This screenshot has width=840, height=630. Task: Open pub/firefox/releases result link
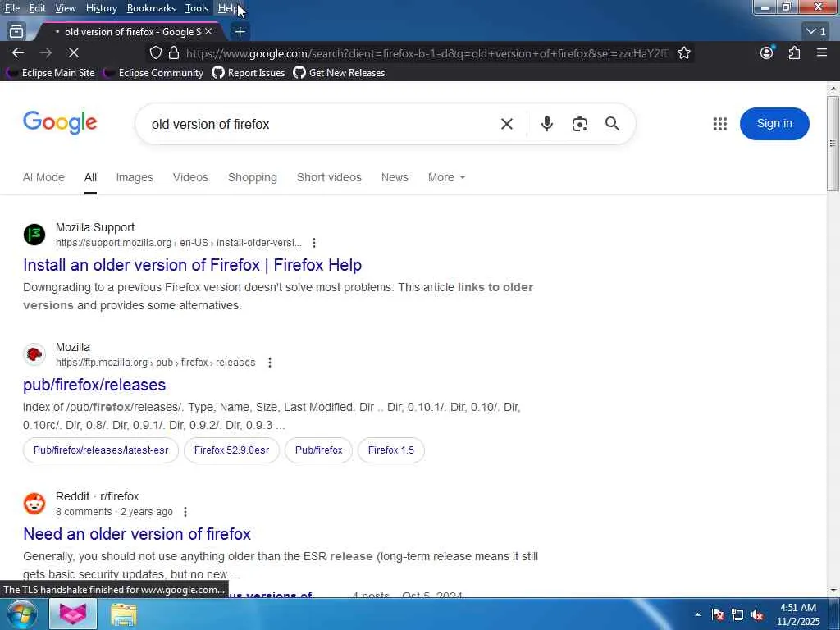pyautogui.click(x=94, y=385)
